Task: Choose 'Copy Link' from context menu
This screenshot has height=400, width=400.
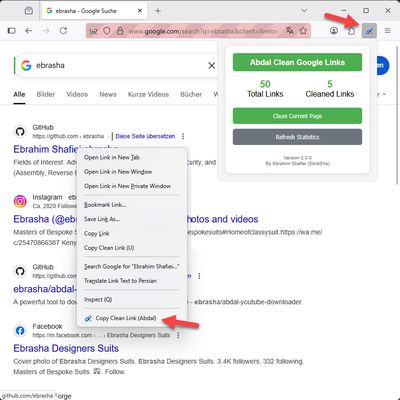Action: [132, 233]
